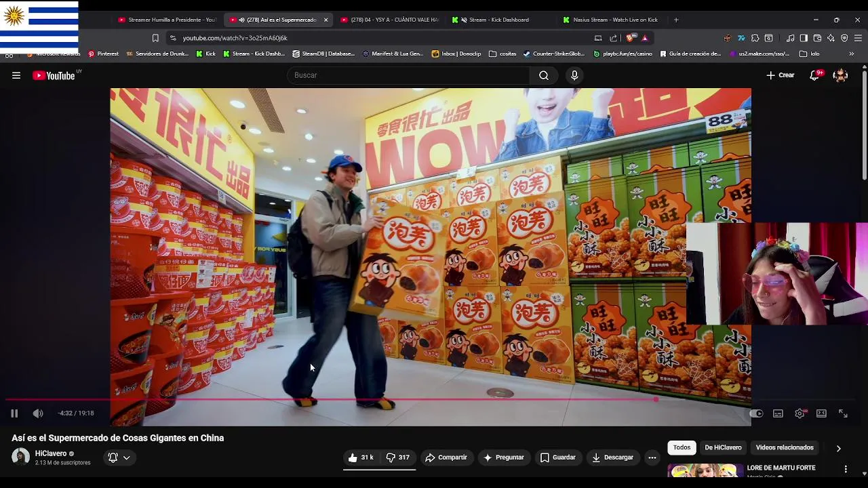
Task: Focus the Buscar search field
Action: point(409,75)
